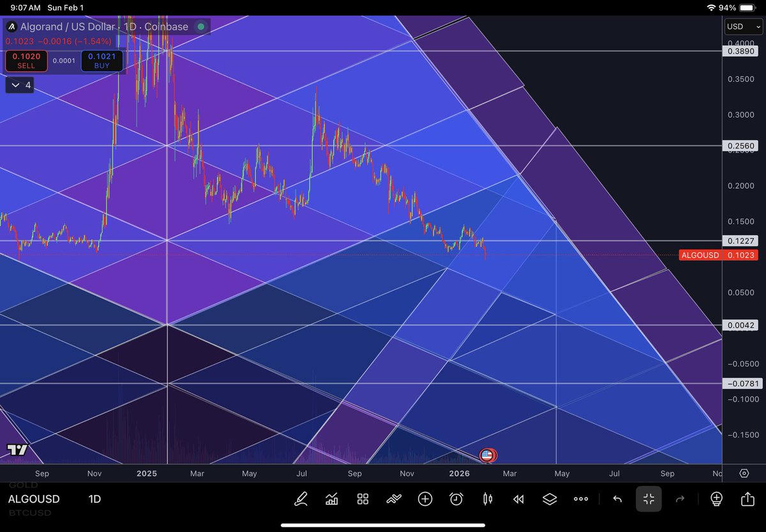Screen dimensions: 766x532
Task: Create an alert with the alarm clock icon
Action: pos(456,499)
